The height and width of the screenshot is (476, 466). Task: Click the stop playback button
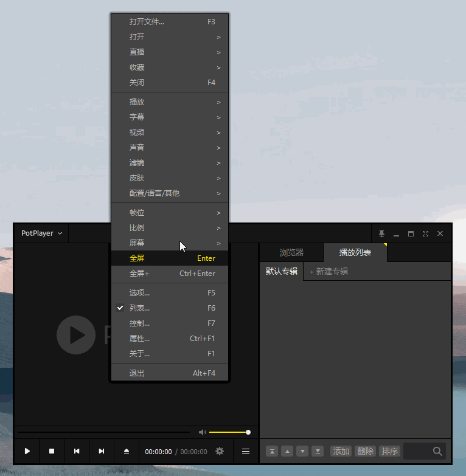pyautogui.click(x=52, y=452)
